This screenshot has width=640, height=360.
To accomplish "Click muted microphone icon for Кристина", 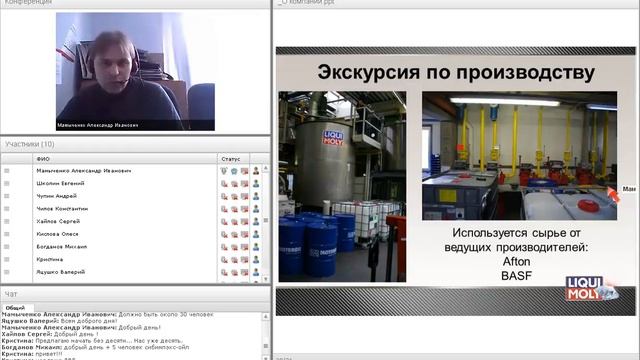I will [x=224, y=260].
